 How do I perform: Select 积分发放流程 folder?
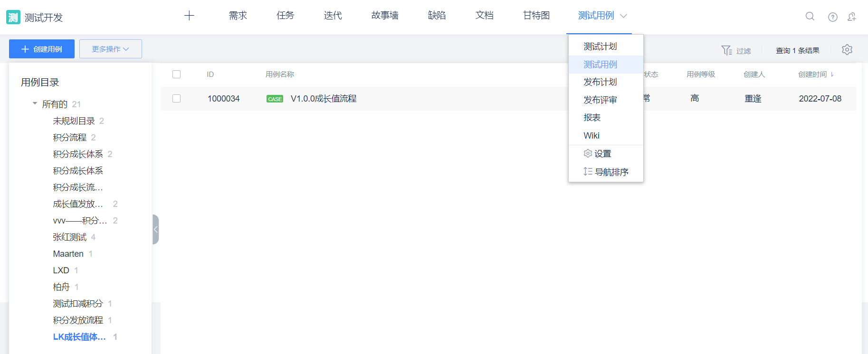pyautogui.click(x=78, y=320)
